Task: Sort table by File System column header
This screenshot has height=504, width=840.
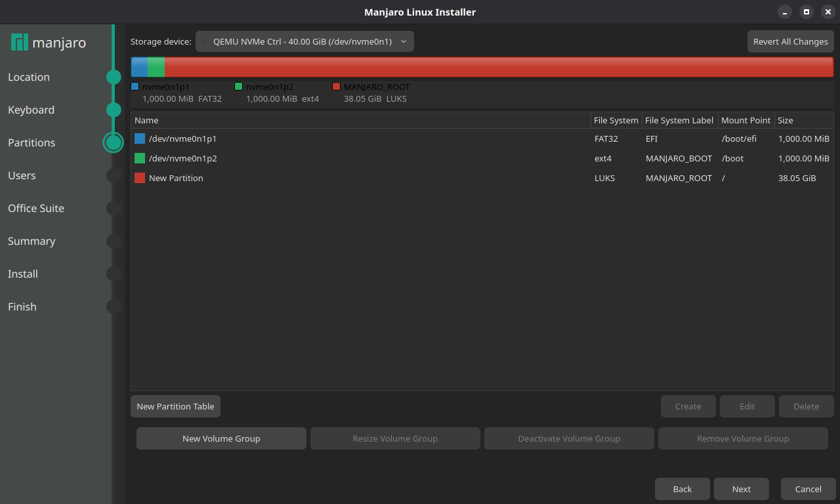Action: [x=616, y=120]
